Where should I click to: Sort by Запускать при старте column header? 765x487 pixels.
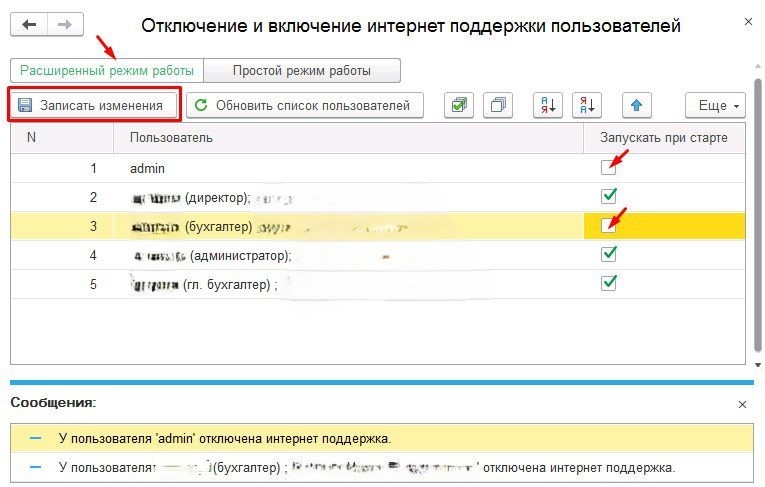coord(664,138)
